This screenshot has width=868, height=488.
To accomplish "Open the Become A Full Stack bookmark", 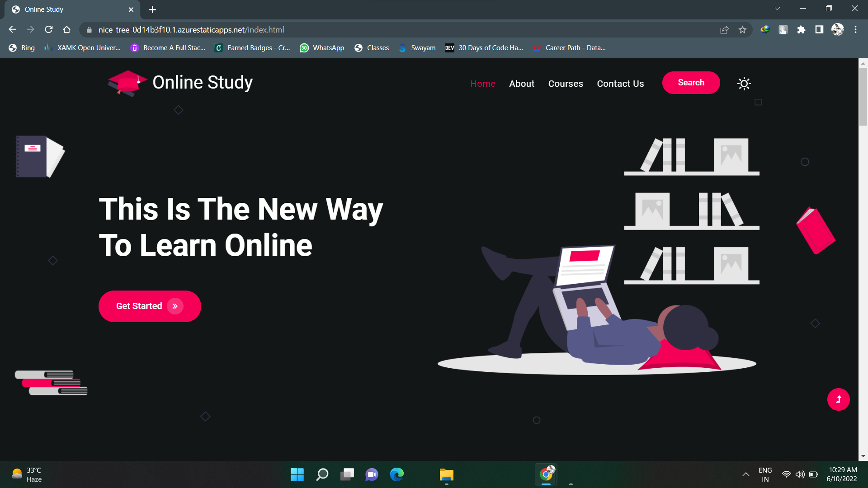I will (x=168, y=48).
